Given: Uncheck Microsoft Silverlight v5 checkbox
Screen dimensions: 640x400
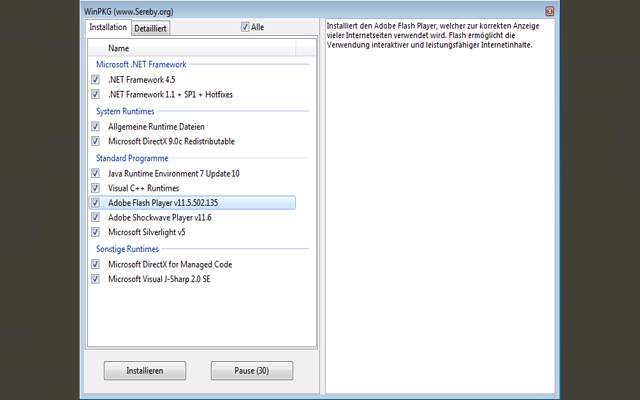Looking at the screenshot, I should pos(96,232).
